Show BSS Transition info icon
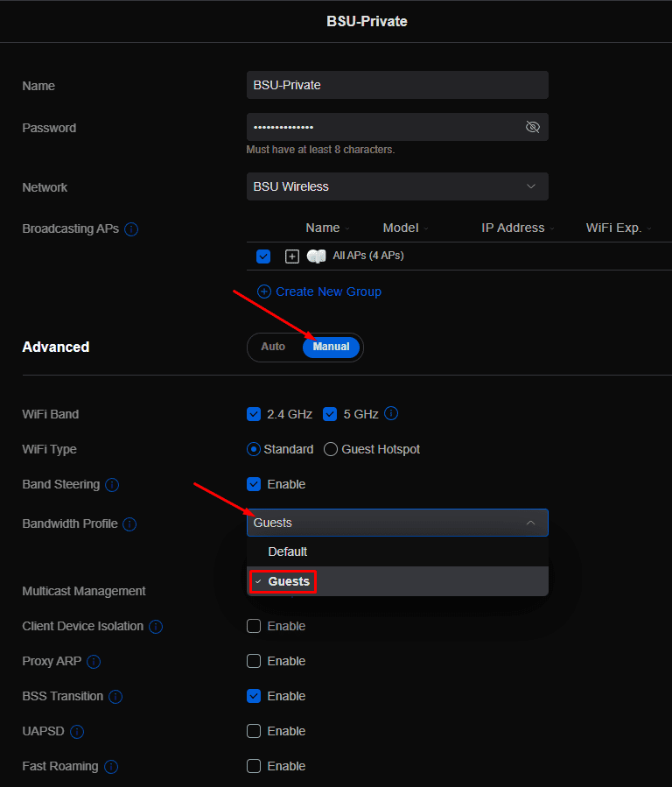This screenshot has height=787, width=672. [115, 697]
